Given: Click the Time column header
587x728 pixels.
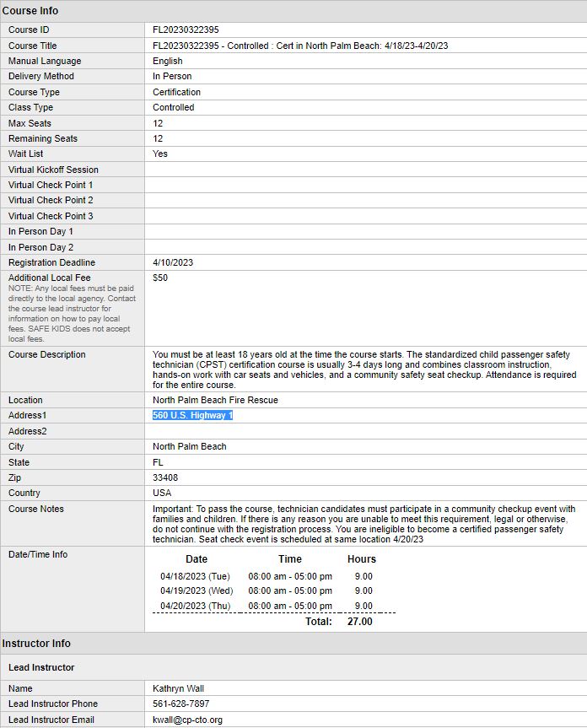Looking at the screenshot, I should [x=290, y=559].
